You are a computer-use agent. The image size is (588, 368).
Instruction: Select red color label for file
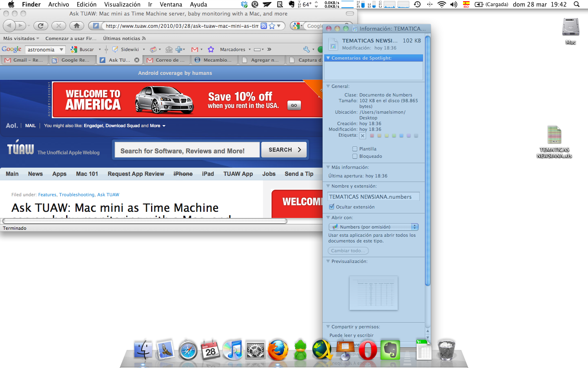click(x=372, y=136)
